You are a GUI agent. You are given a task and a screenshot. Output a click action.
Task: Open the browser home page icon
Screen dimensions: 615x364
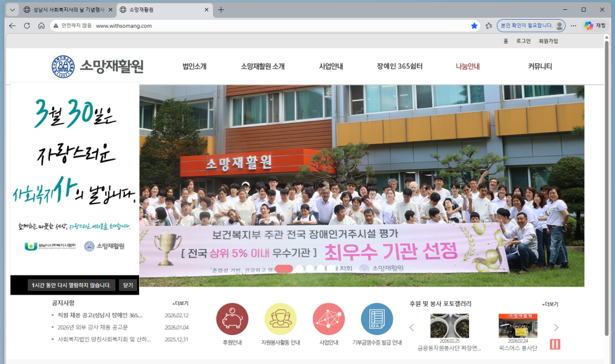pos(41,25)
